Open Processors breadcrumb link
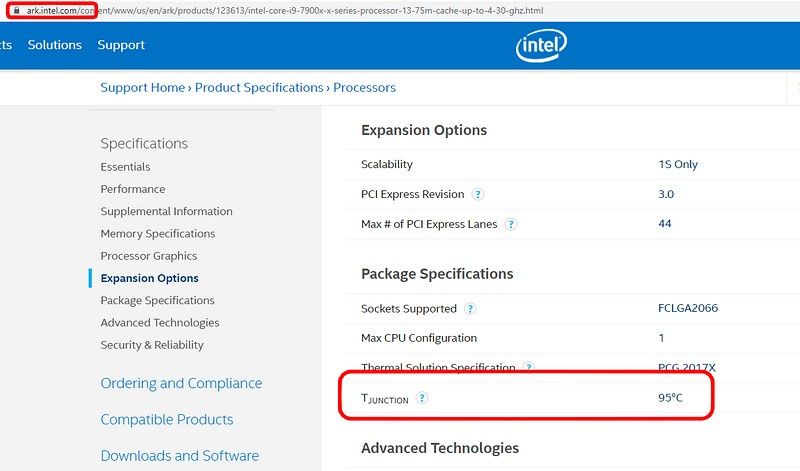 364,87
